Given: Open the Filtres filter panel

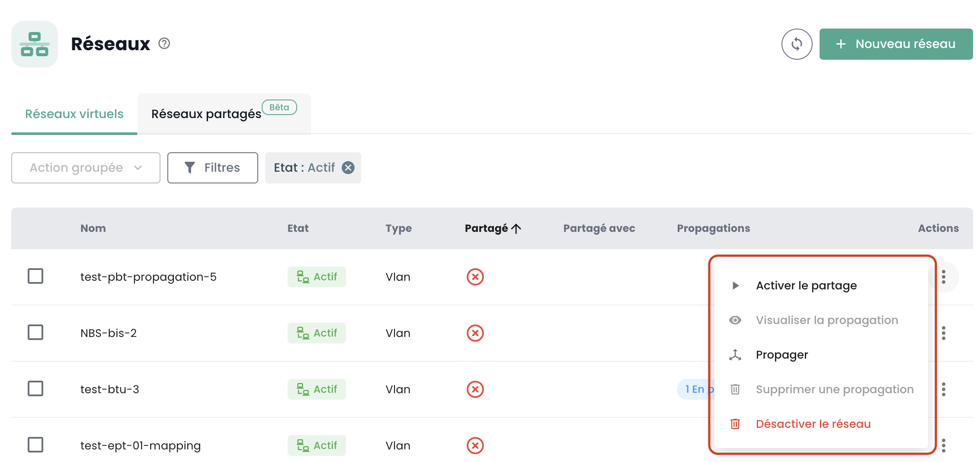Looking at the screenshot, I should [x=212, y=168].
